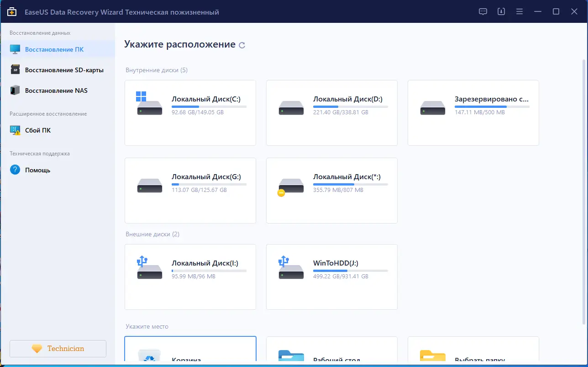Select the Восстановление SD-карты sidebar icon
This screenshot has height=367, width=588.
click(15, 69)
